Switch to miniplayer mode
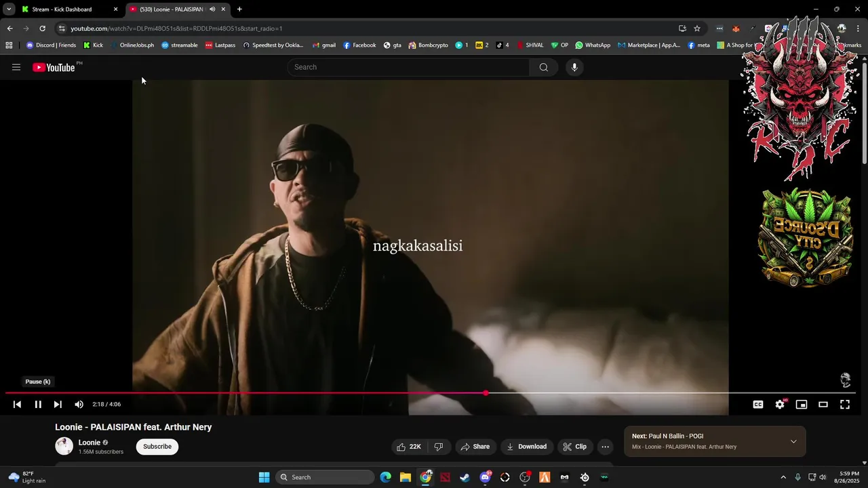Screen dimensions: 868x488 point(802,405)
